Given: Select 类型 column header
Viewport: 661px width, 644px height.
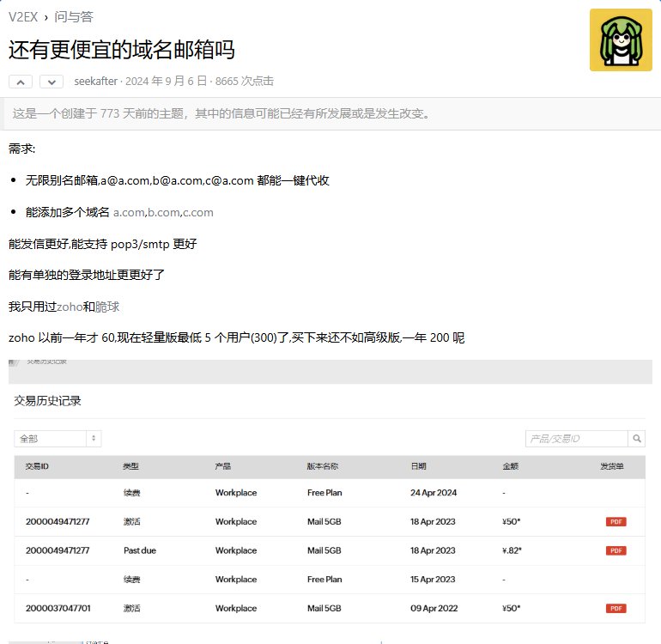Looking at the screenshot, I should click(130, 466).
